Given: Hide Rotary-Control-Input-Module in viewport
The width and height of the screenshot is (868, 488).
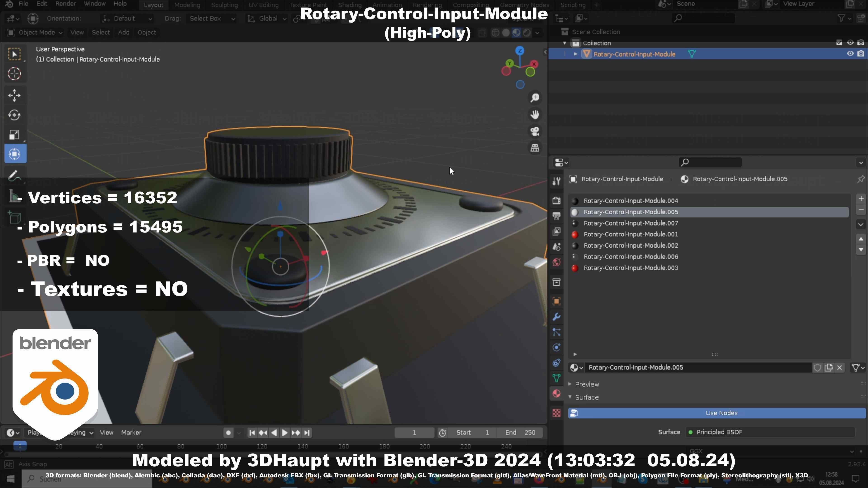Looking at the screenshot, I should pos(850,54).
